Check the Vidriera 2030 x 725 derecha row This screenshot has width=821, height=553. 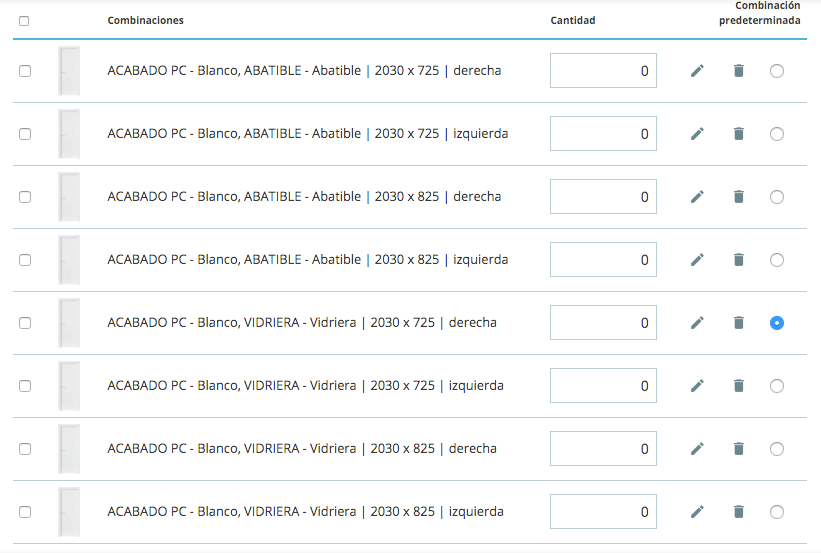tap(25, 323)
